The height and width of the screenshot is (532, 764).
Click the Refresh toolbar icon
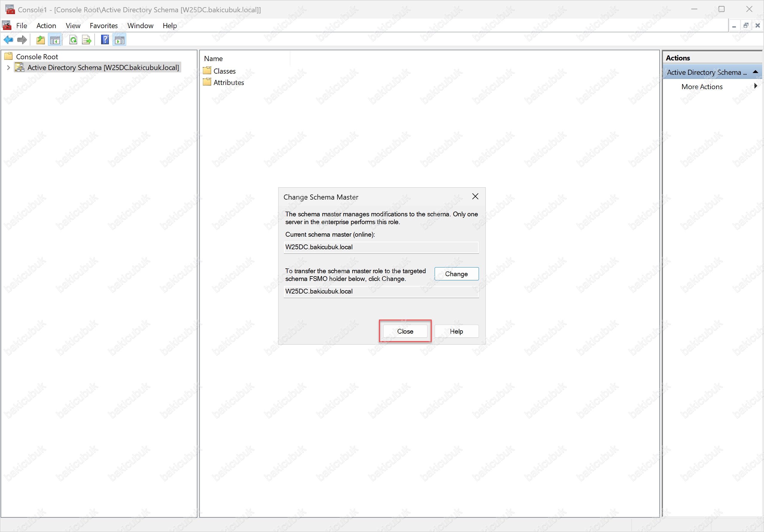pos(73,40)
